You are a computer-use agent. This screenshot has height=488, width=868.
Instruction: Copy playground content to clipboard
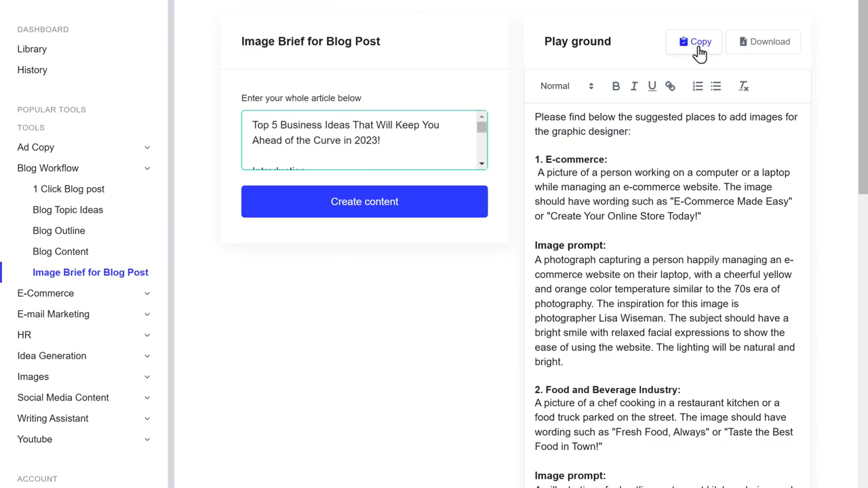(x=694, y=42)
